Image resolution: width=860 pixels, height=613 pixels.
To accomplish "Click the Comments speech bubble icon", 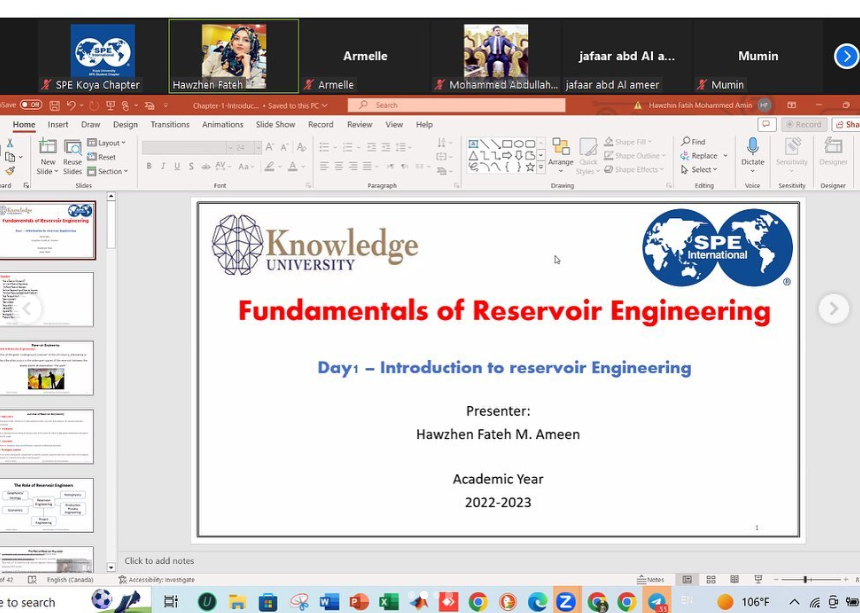I will pyautogui.click(x=766, y=124).
